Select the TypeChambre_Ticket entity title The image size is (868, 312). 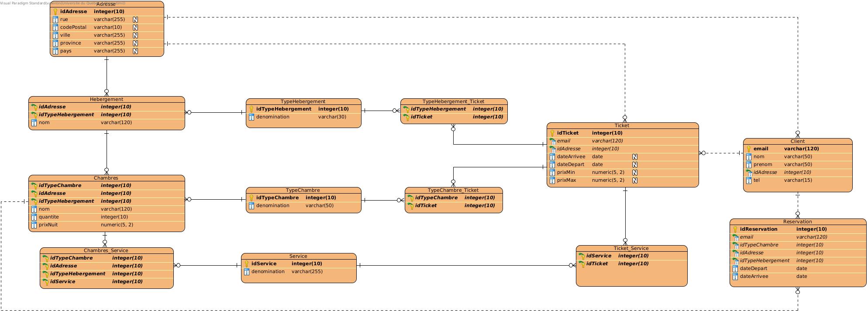click(x=453, y=191)
